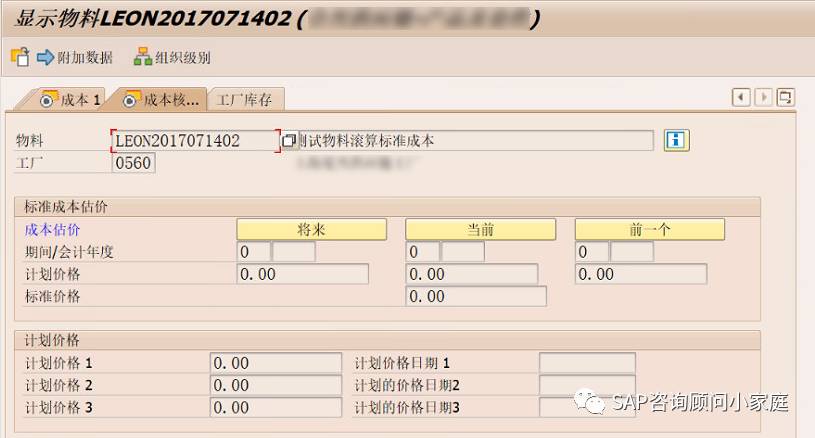Switch to the 成本核... tab
Image resolution: width=815 pixels, height=438 pixels.
coord(161,99)
